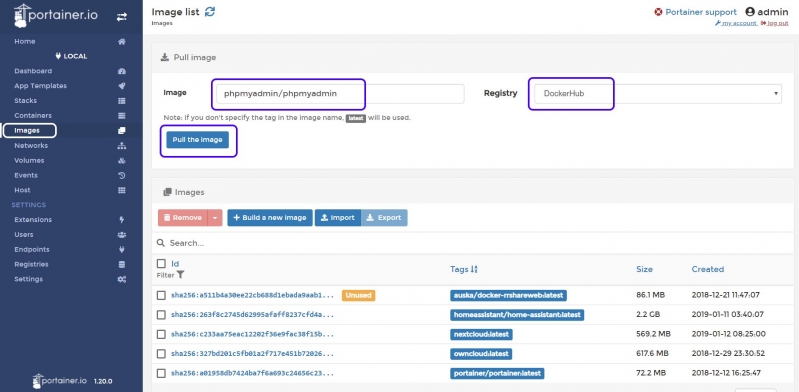
Task: Sort table by Size column header
Action: tap(644, 269)
